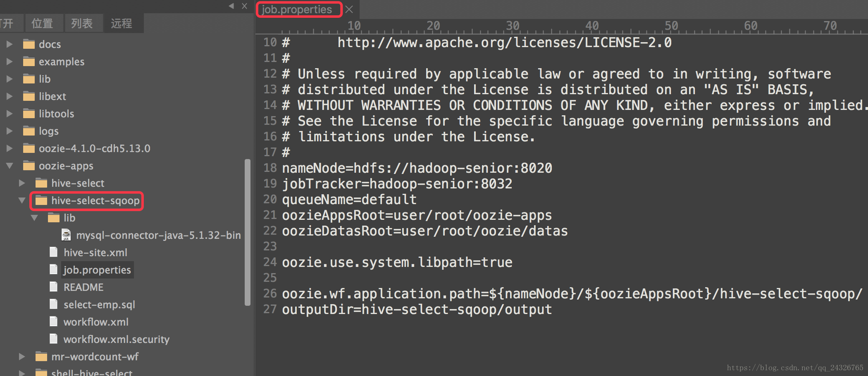868x376 pixels.
Task: Click the mr-wordcount-wf folder icon
Action: point(41,356)
